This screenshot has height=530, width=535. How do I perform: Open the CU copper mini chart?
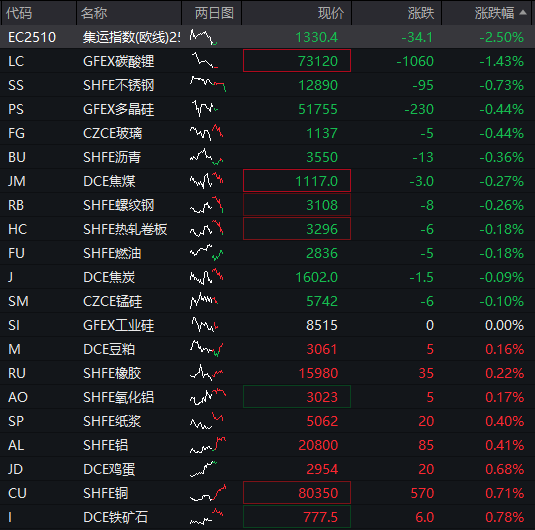(208, 493)
